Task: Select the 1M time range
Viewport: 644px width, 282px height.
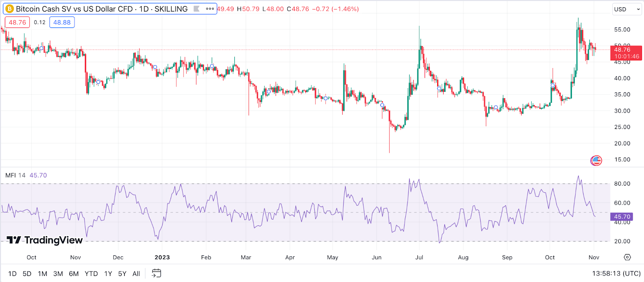Action: (42, 274)
